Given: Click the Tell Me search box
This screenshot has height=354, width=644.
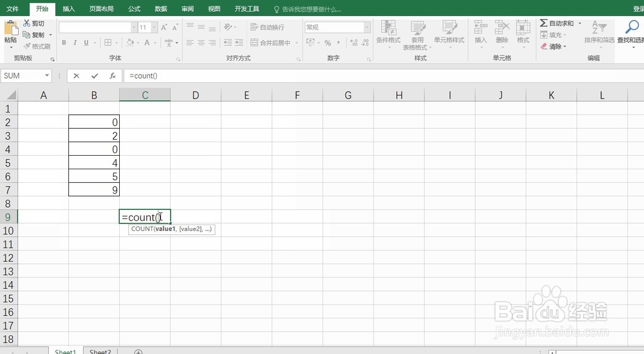Looking at the screenshot, I should click(307, 9).
